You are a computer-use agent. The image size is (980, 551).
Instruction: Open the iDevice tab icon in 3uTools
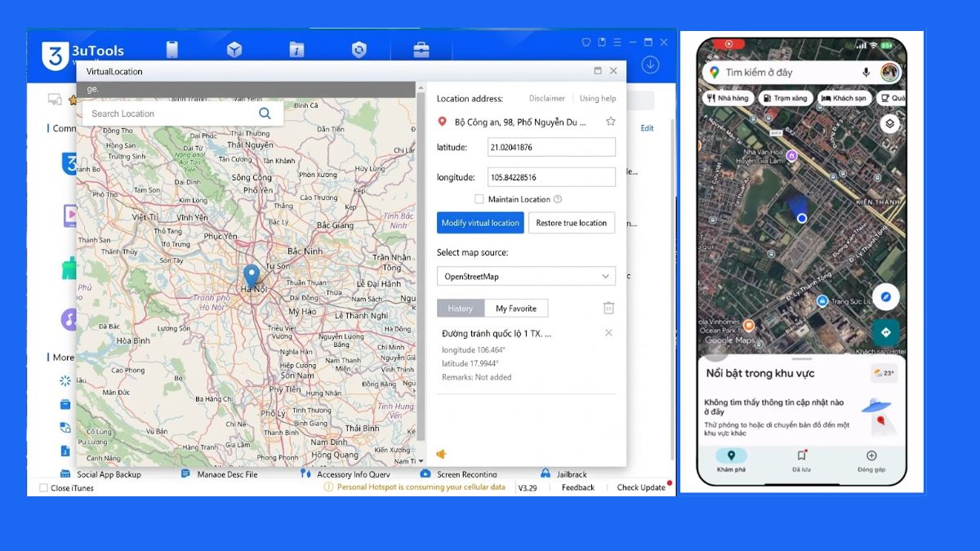(x=171, y=50)
